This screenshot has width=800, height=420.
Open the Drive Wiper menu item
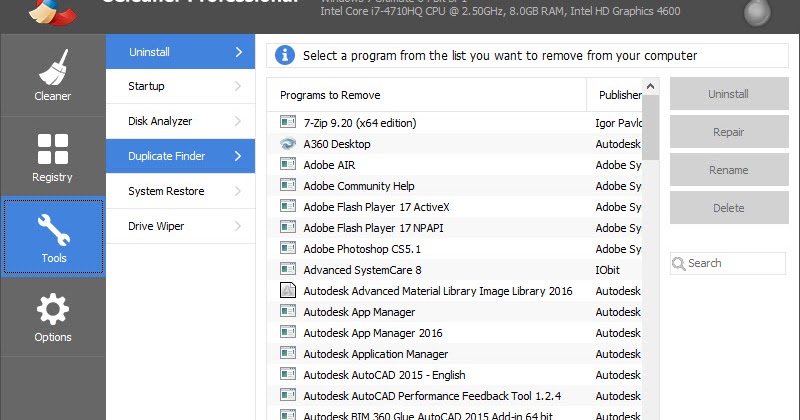pyautogui.click(x=181, y=226)
